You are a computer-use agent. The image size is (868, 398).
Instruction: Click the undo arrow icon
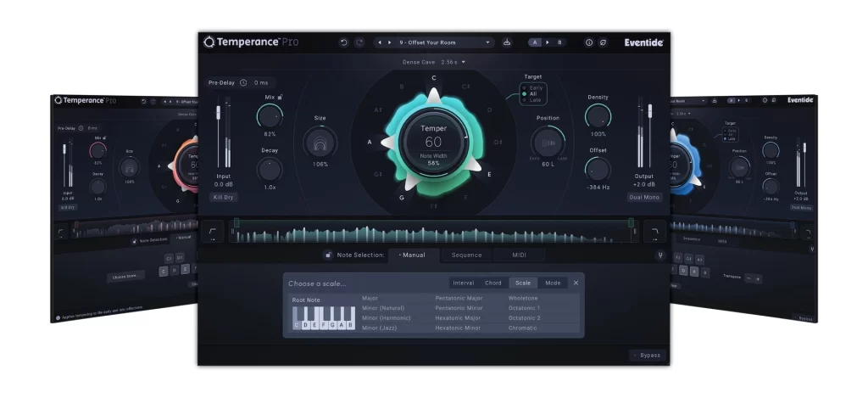pyautogui.click(x=343, y=42)
